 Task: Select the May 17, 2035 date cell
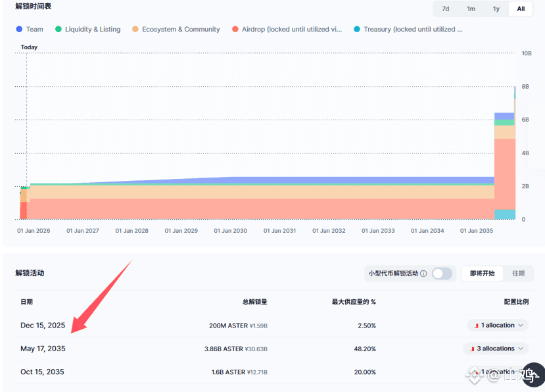click(x=43, y=349)
